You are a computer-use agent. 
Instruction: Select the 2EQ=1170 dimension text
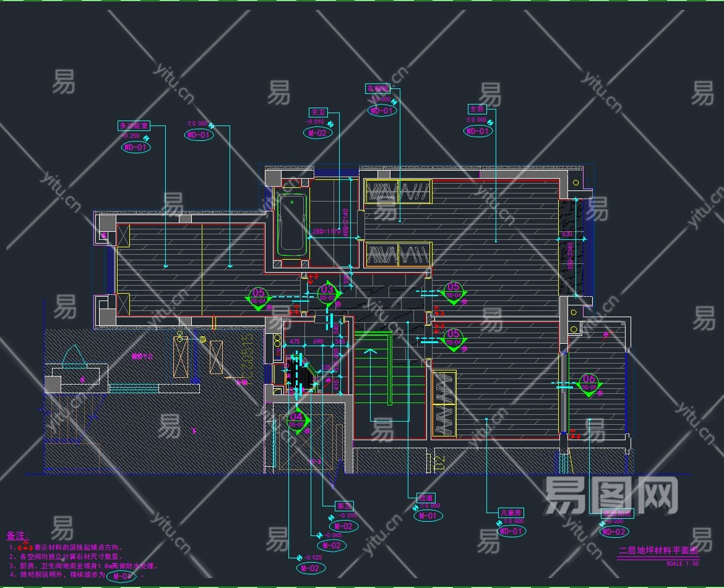[x=327, y=231]
